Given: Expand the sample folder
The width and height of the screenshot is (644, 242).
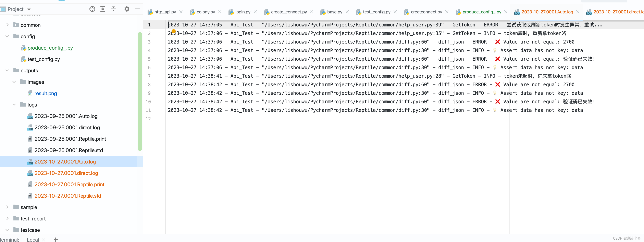Looking at the screenshot, I should click(7, 207).
